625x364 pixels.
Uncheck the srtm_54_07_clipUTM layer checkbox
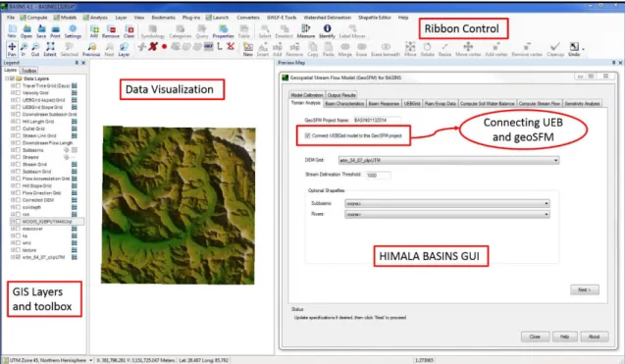pos(18,257)
